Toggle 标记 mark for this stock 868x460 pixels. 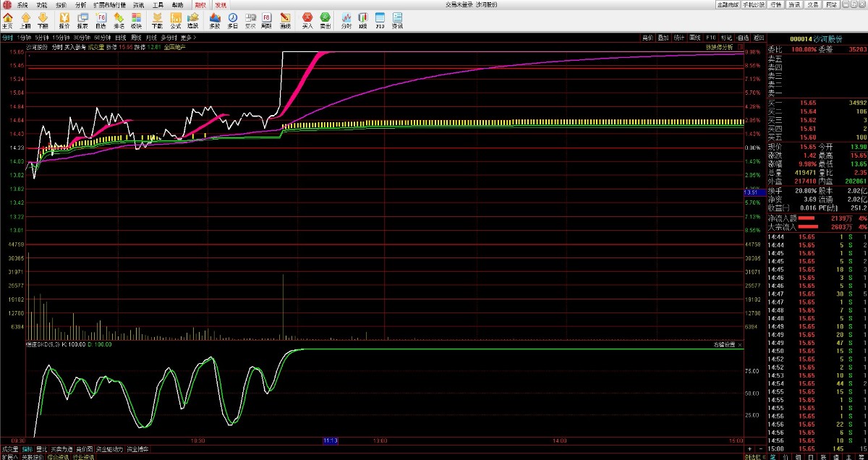pos(726,37)
